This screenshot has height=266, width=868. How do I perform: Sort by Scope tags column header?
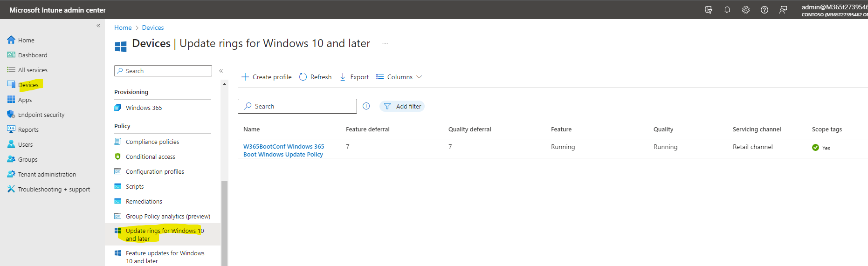click(x=827, y=129)
